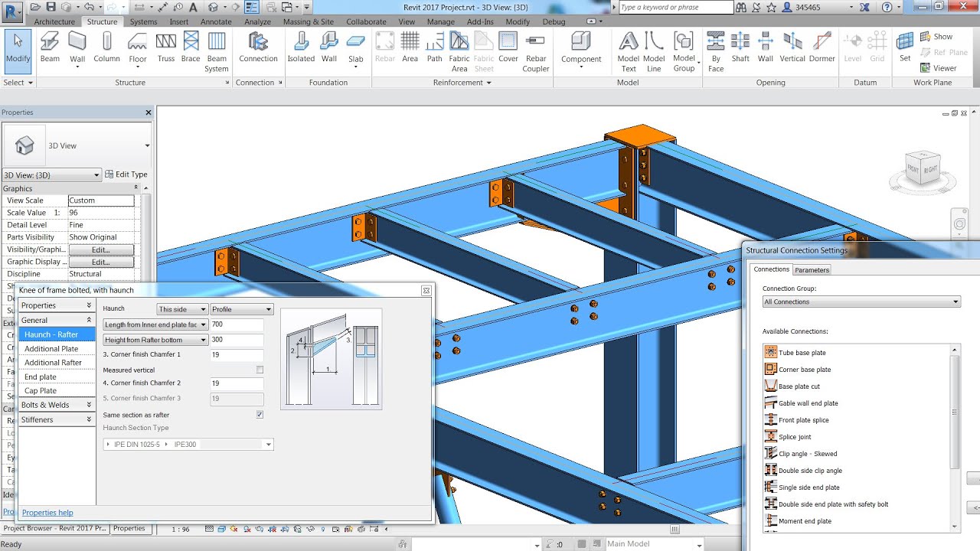Viewport: 980px width, 551px height.
Task: Open the Connection Group dropdown
Action: click(861, 302)
